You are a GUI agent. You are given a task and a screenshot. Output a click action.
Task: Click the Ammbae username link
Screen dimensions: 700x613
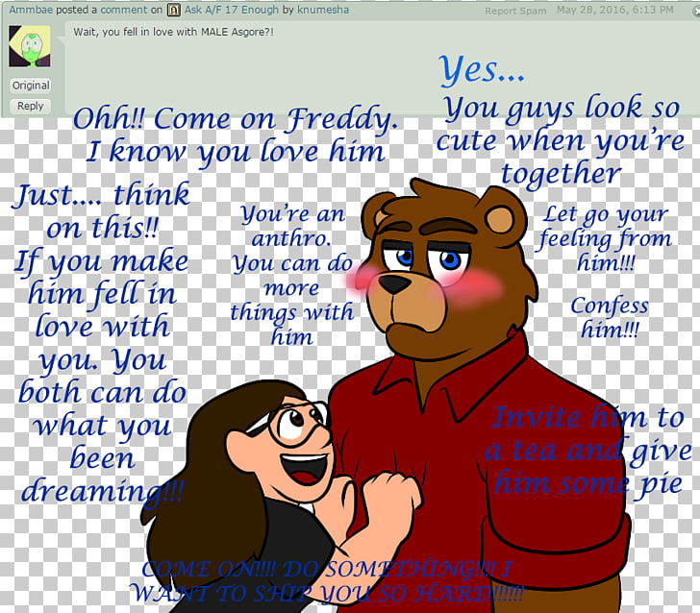pos(31,10)
